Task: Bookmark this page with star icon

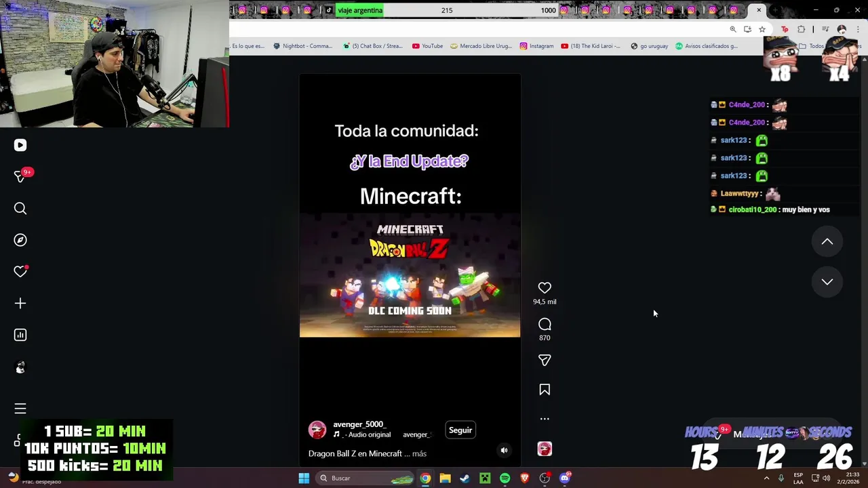Action: tap(762, 29)
